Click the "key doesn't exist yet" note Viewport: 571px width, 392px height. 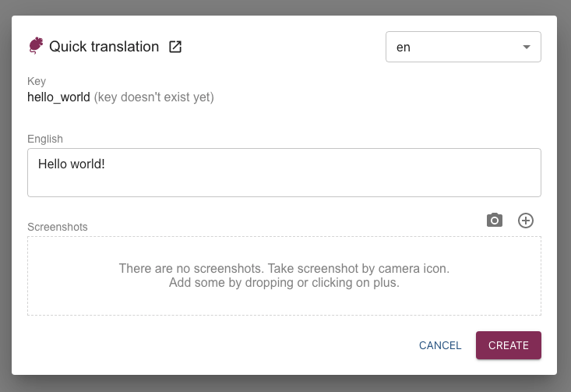(x=154, y=97)
